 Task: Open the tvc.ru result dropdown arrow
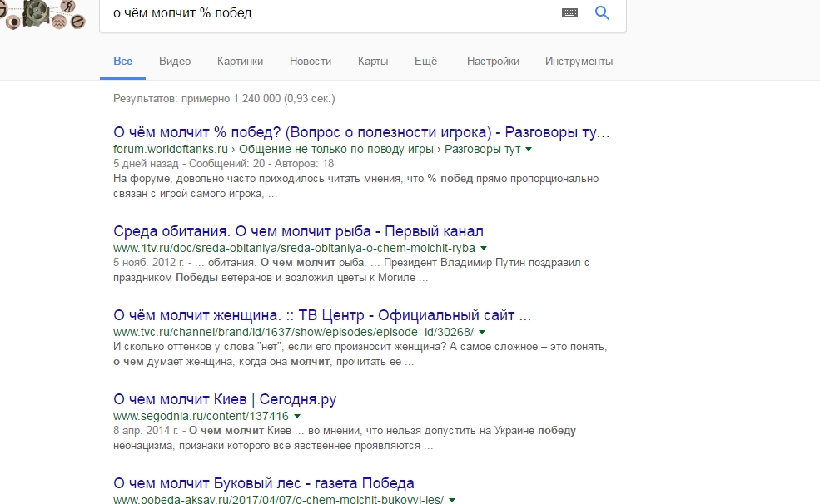tap(482, 332)
